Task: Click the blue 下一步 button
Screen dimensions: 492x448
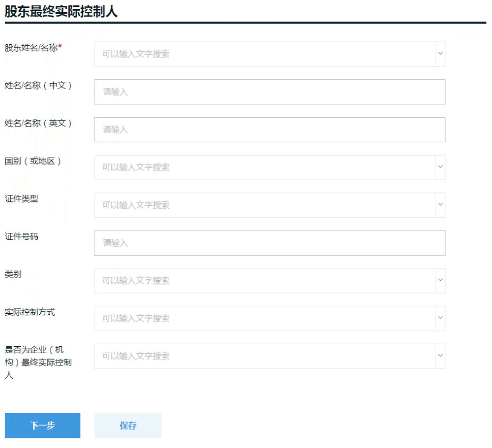Action: click(43, 426)
